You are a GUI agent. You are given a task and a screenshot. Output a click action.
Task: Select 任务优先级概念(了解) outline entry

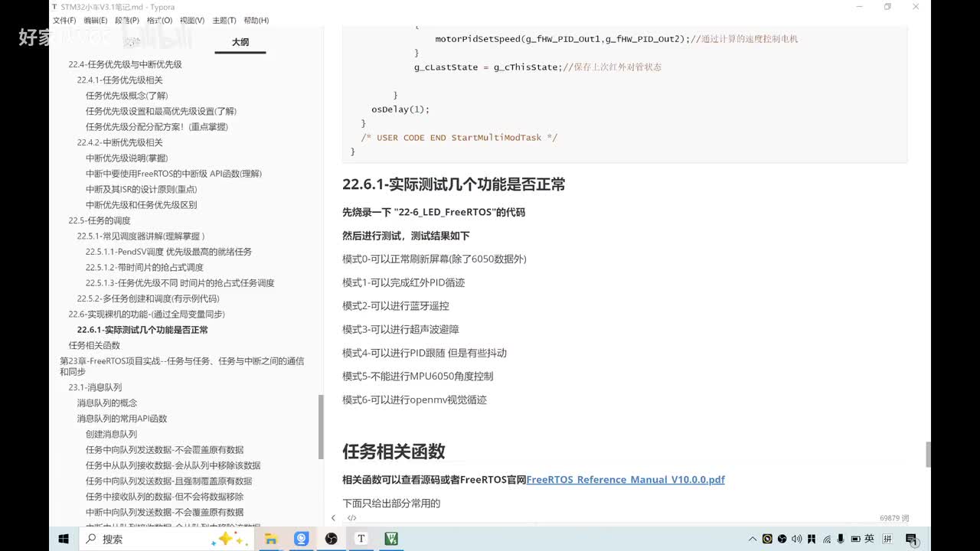pos(126,96)
